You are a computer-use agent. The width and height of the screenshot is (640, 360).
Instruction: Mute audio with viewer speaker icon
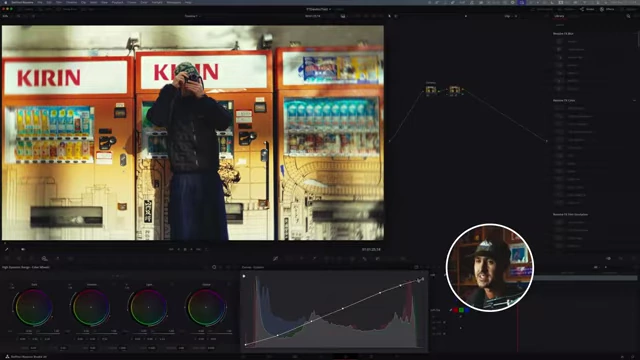point(23,249)
